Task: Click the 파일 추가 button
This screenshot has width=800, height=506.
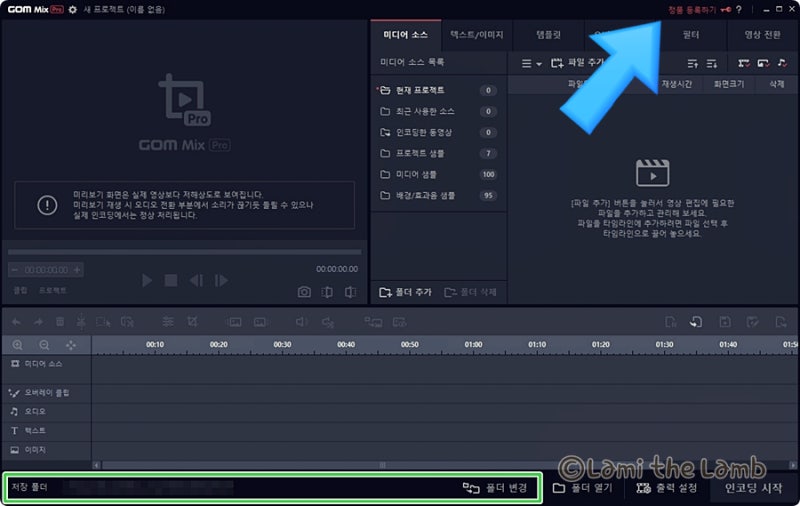Action: coord(578,63)
